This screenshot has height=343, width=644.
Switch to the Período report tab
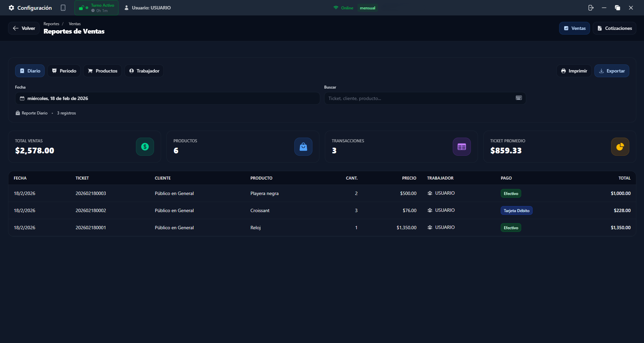point(64,71)
